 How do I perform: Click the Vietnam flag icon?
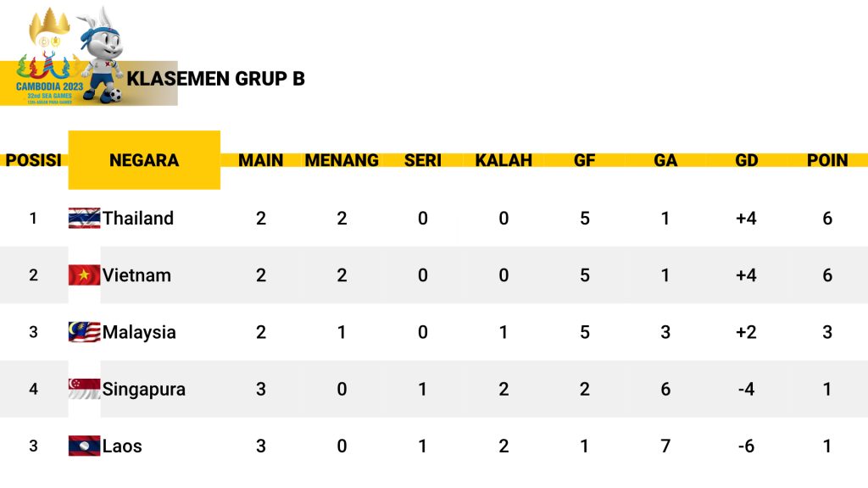84,275
